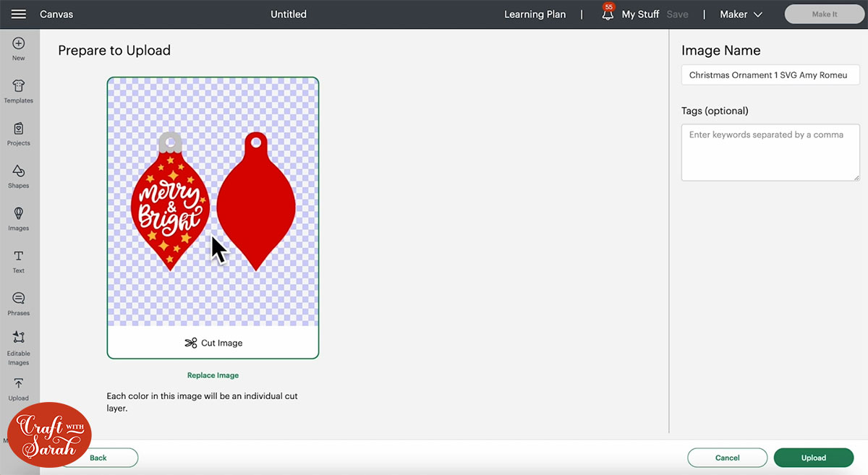Open notifications bell with 55 badge

click(608, 13)
